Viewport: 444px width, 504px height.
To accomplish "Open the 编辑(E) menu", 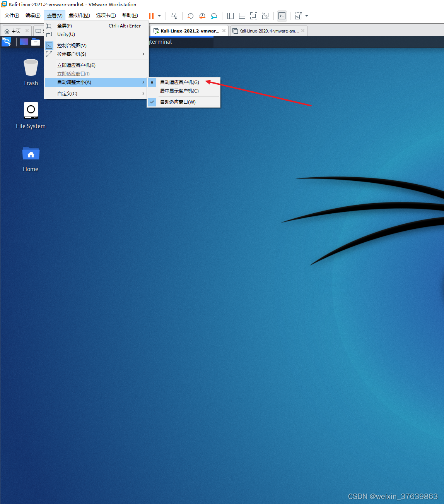I will click(33, 15).
